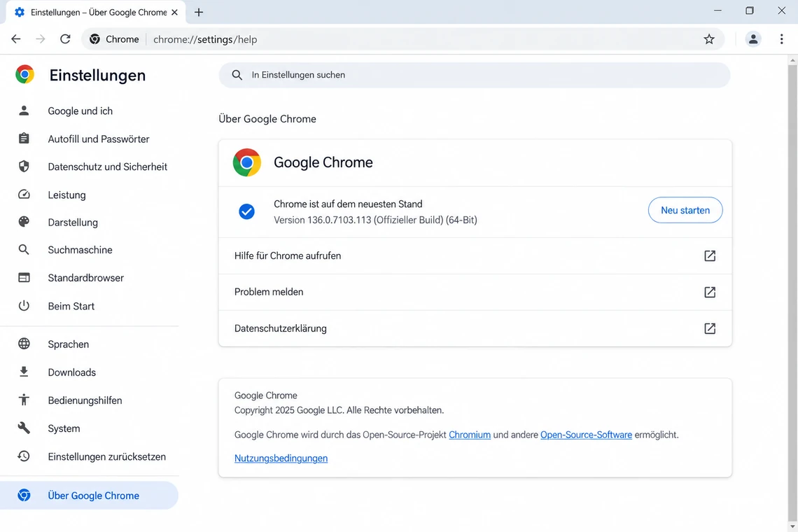Select Downloads in the sidebar

pos(89,372)
